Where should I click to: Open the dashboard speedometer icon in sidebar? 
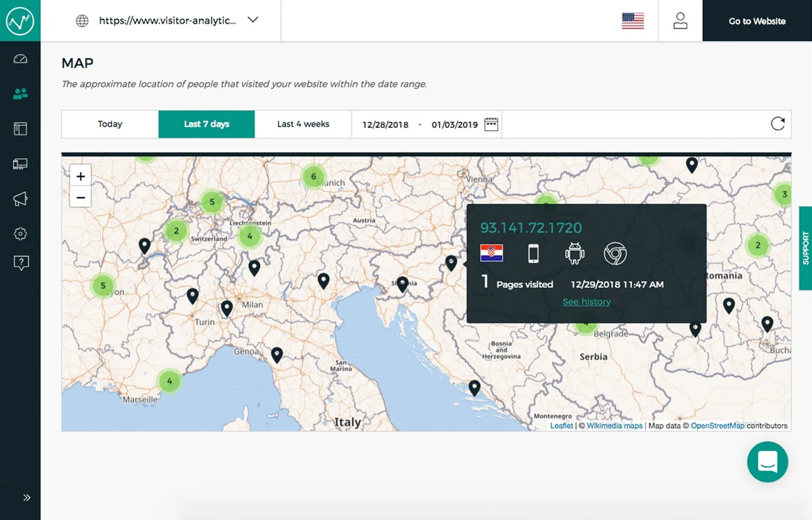20,59
